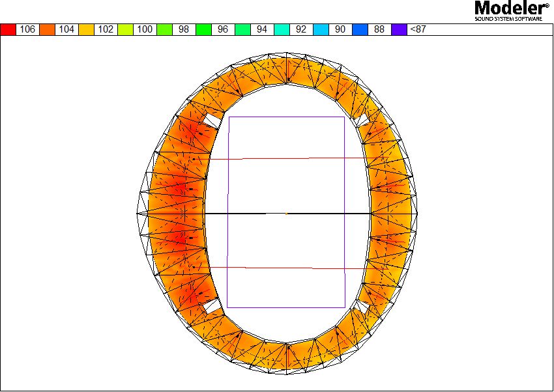Image resolution: width=554 pixels, height=392 pixels.
Task: Click the "100" legend value label
Action: pos(145,29)
